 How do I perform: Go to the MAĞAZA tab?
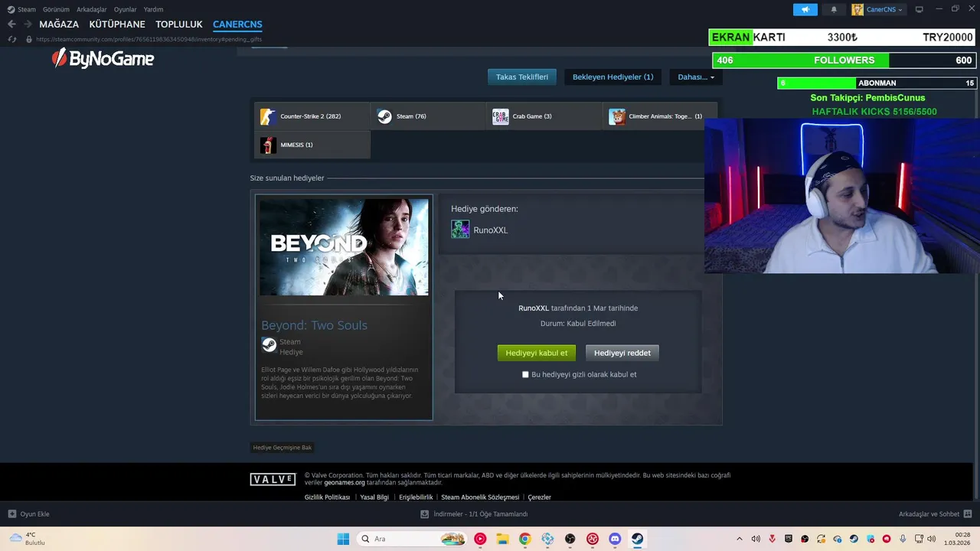[59, 24]
